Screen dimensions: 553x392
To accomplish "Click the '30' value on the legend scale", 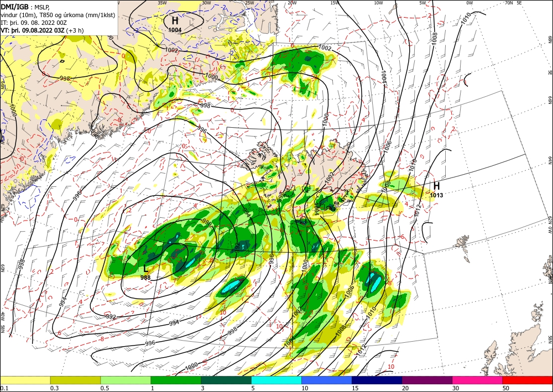I will [456, 388].
